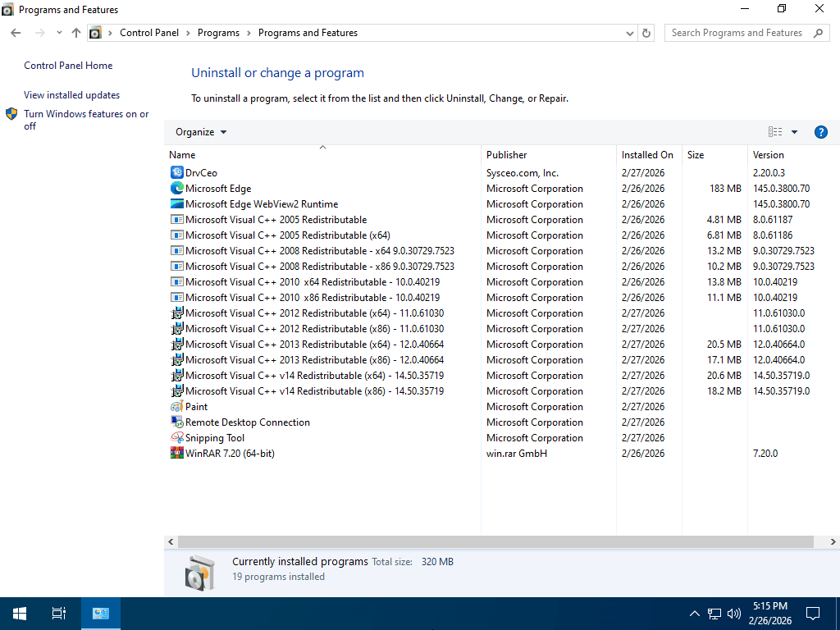Screen dimensions: 840x630
Task: Expand the address bar history dropdown
Action: coord(630,33)
